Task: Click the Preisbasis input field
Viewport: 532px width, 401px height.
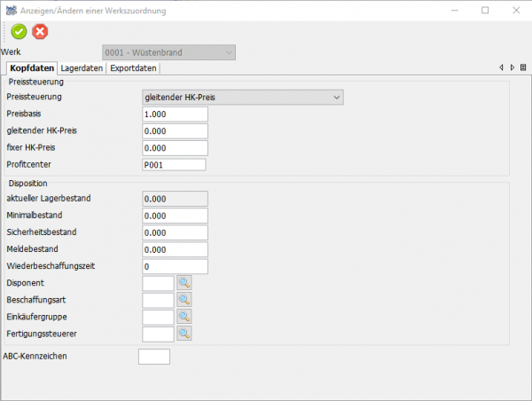Action: tap(175, 114)
